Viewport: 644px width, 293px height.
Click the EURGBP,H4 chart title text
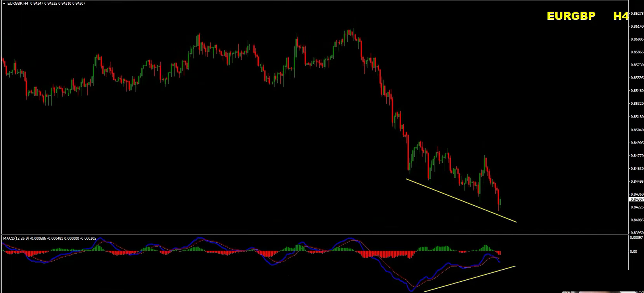point(17,4)
